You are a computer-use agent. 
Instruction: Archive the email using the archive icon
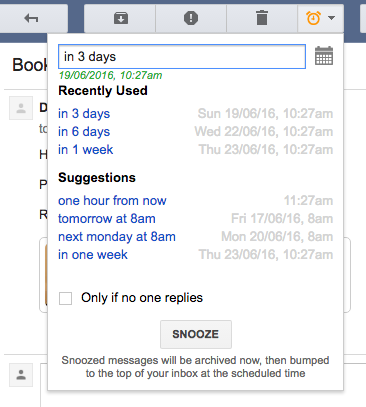pos(121,18)
